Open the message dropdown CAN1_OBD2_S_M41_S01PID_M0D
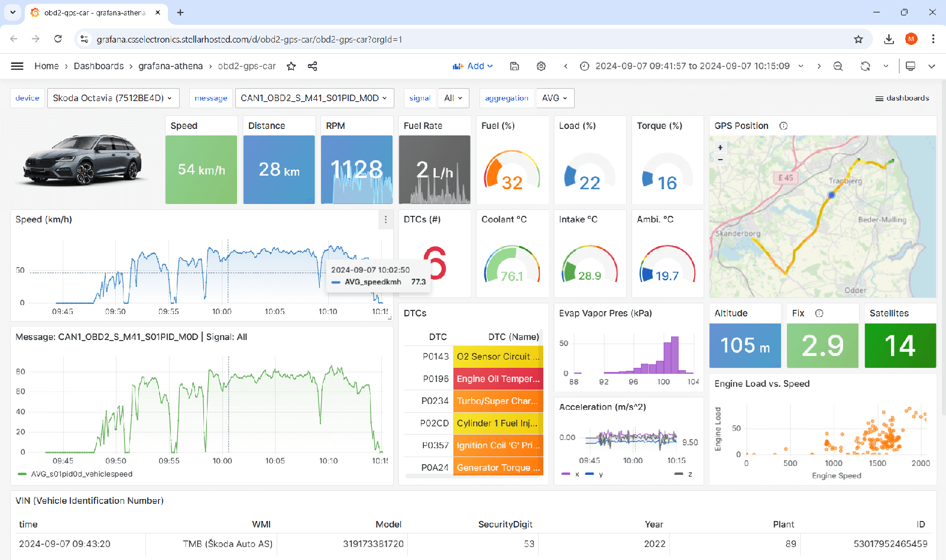The height and width of the screenshot is (560, 946). (x=314, y=98)
